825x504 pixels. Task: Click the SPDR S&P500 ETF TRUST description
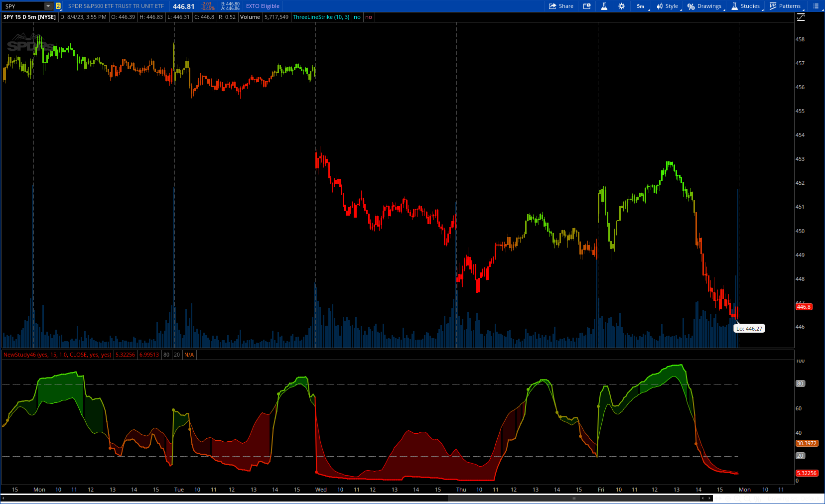(116, 6)
